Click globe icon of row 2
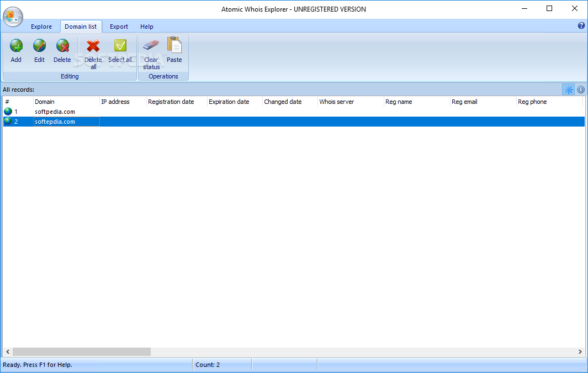This screenshot has width=588, height=373. tap(8, 121)
